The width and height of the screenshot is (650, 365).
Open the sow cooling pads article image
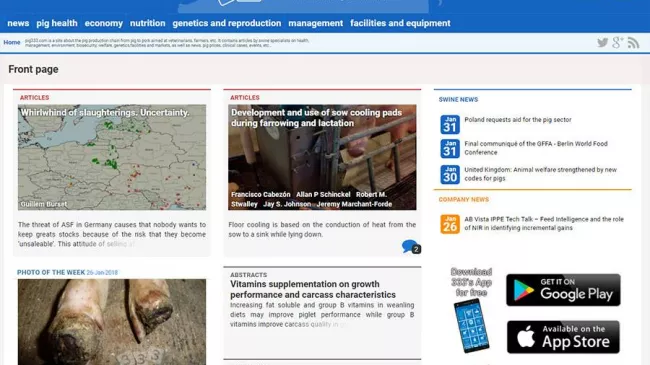pyautogui.click(x=322, y=157)
